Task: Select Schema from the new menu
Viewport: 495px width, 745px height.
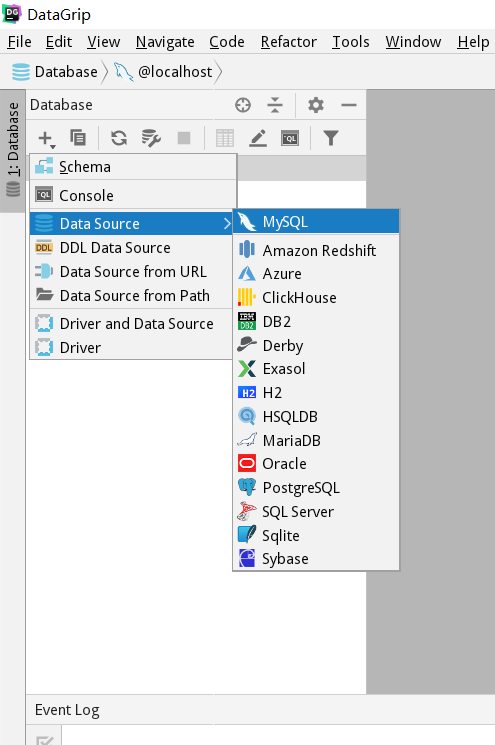Action: click(x=133, y=167)
